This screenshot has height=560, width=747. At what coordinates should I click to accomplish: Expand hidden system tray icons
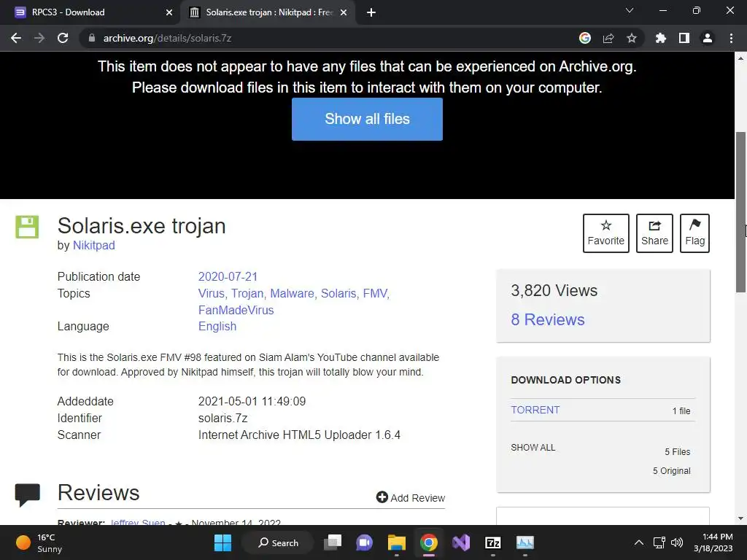(x=639, y=542)
